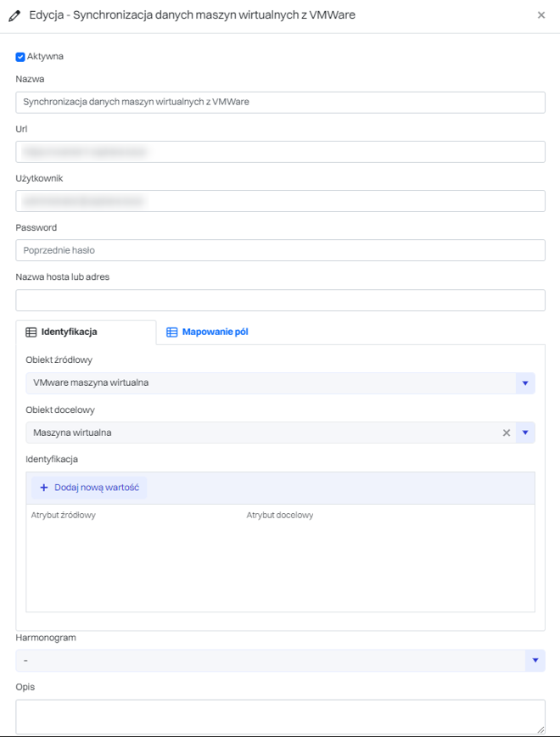560x737 pixels.
Task: Click the Opis text area
Action: pyautogui.click(x=280, y=716)
